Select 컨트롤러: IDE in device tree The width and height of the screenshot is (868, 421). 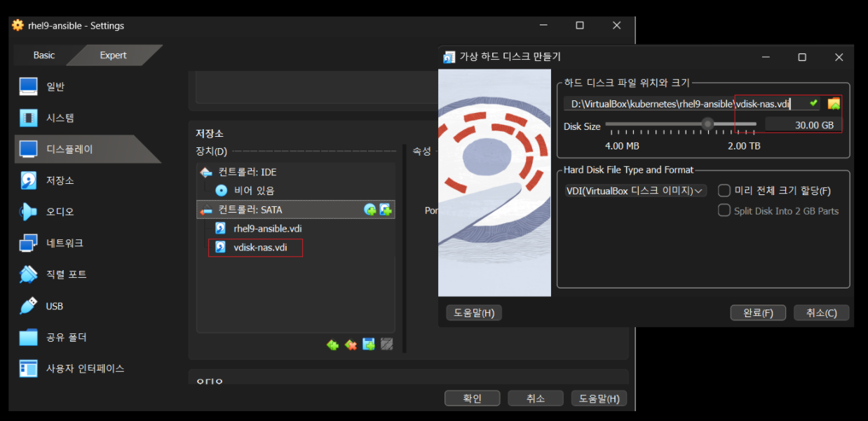pyautogui.click(x=247, y=172)
